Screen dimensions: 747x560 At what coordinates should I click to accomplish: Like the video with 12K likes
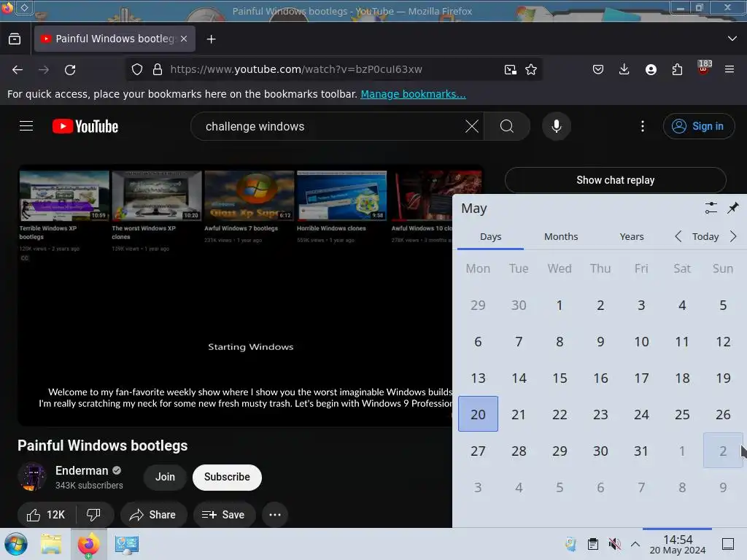coord(45,515)
